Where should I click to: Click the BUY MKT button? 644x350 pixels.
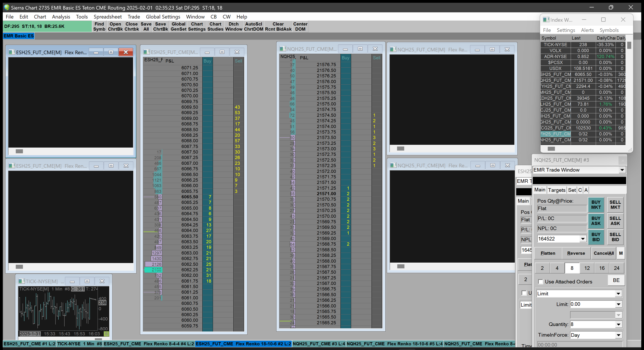pos(596,205)
